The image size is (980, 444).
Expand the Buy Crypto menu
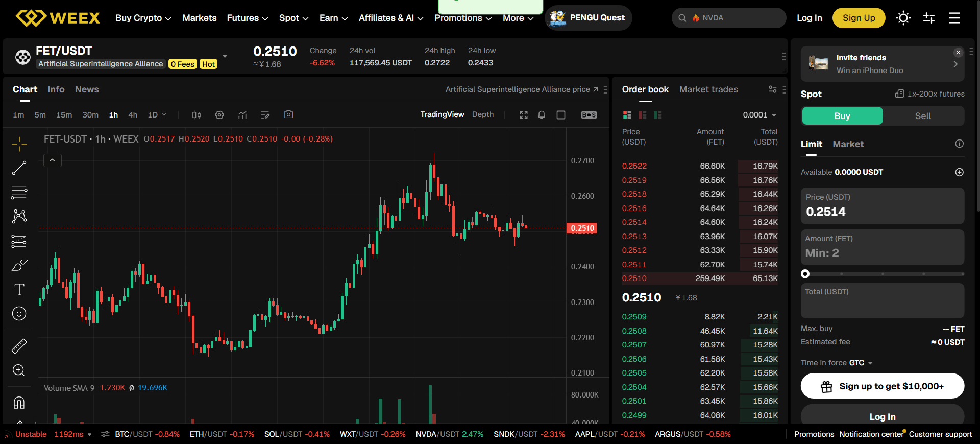(x=143, y=18)
